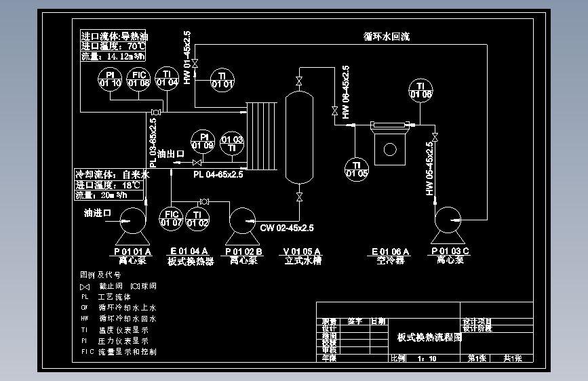Screen dimensions: 588x381
Task: Click the 循环水回流 label
Action: point(387,37)
